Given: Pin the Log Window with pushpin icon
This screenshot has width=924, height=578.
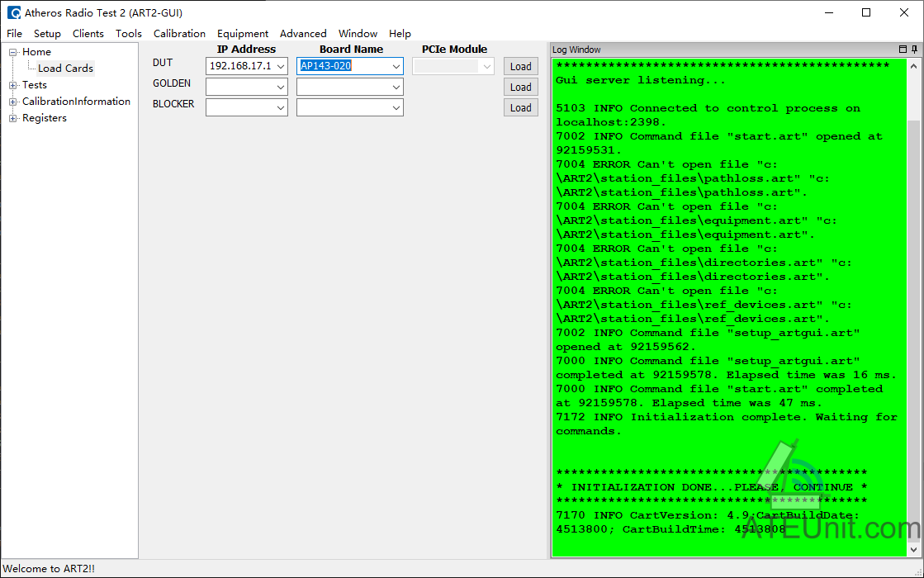Looking at the screenshot, I should [x=914, y=50].
